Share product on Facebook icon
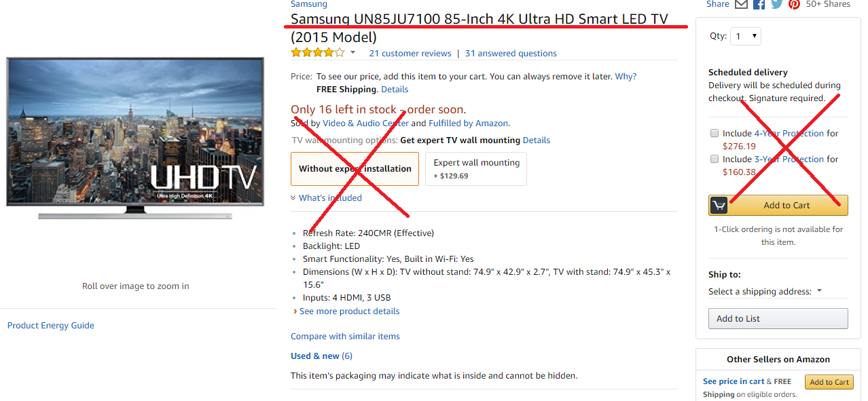Screen dimensions: 868x401 point(759,4)
